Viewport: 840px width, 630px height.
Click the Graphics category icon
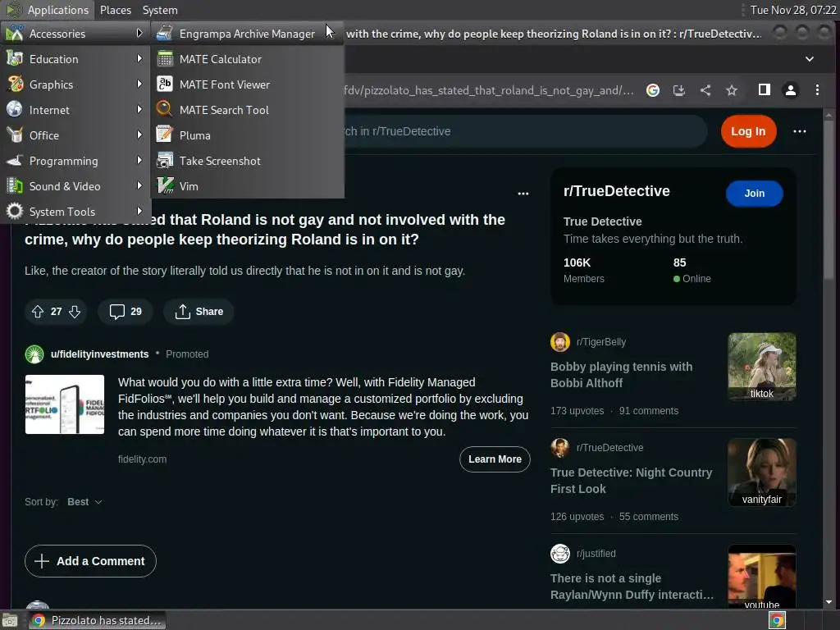point(15,84)
